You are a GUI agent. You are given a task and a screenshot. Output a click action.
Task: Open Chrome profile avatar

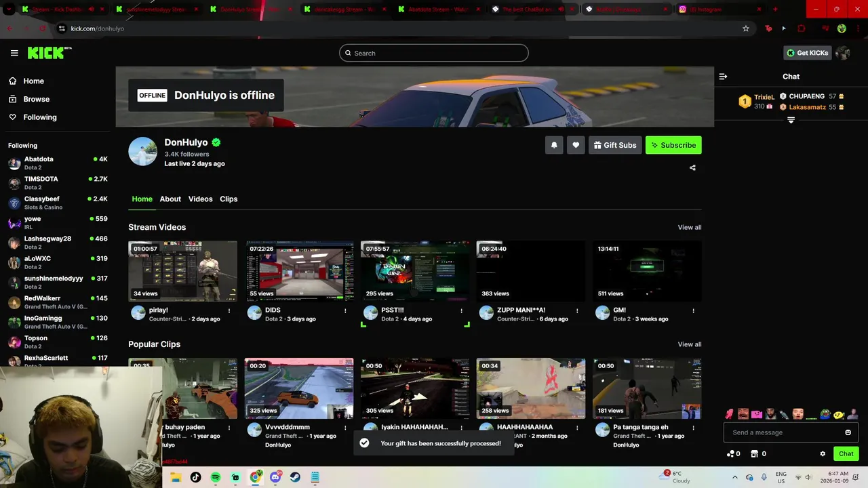[x=842, y=28]
